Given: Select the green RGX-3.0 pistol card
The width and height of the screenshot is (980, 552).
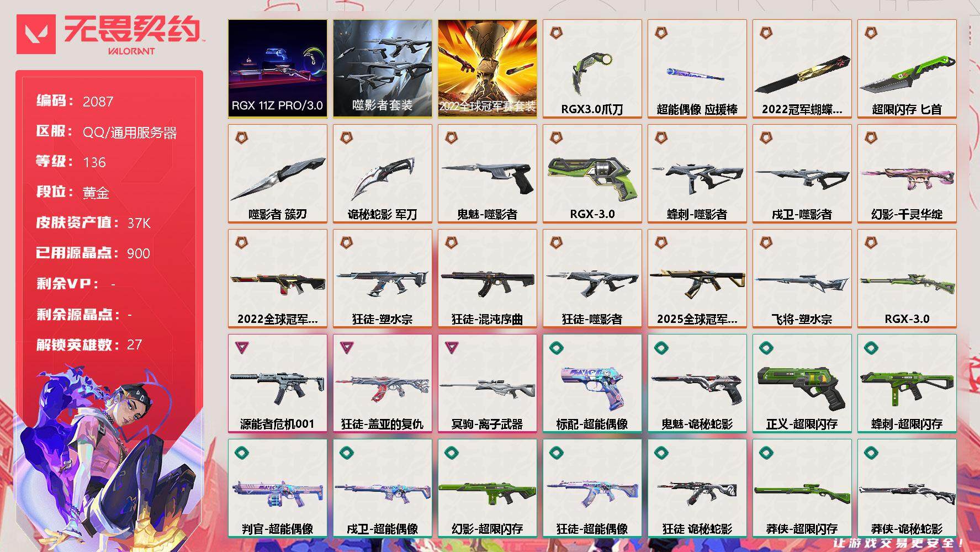Looking at the screenshot, I should click(592, 173).
